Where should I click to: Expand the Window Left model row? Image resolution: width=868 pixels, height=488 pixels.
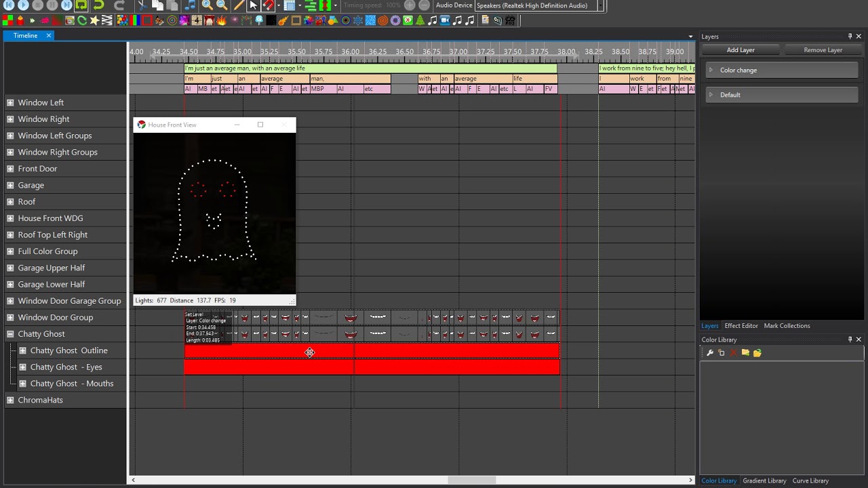10,102
